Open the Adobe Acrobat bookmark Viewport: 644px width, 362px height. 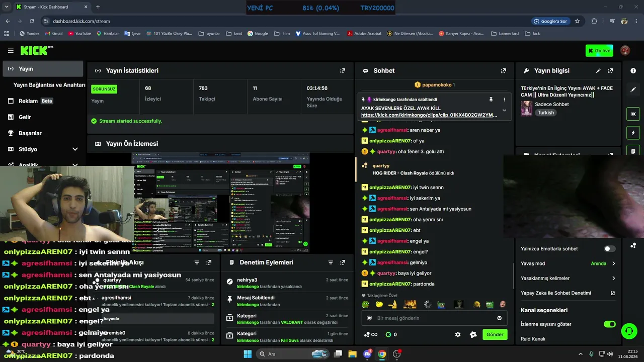pos(364,34)
